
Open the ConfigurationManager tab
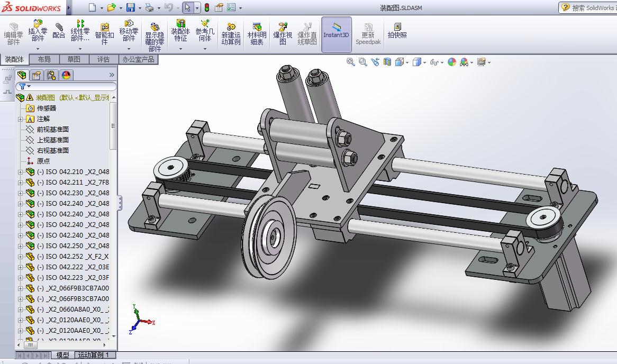coord(51,75)
